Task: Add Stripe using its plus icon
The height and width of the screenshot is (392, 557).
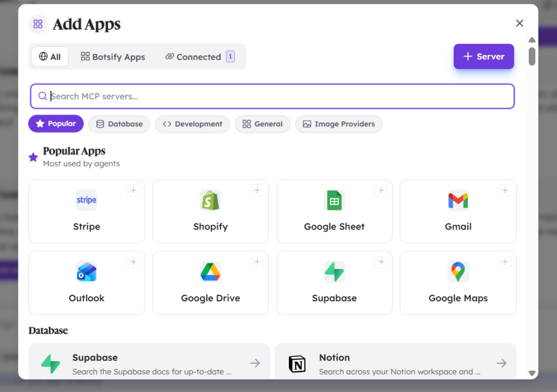Action: tap(134, 191)
